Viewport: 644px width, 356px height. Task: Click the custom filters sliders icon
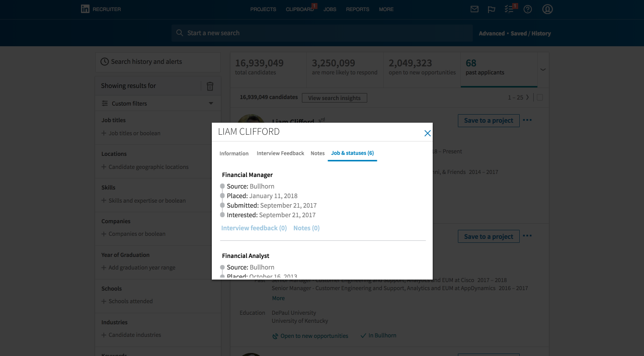coord(105,104)
